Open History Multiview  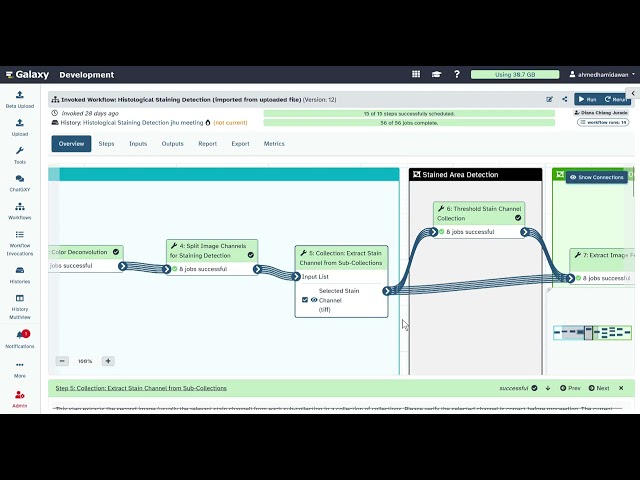[20, 307]
